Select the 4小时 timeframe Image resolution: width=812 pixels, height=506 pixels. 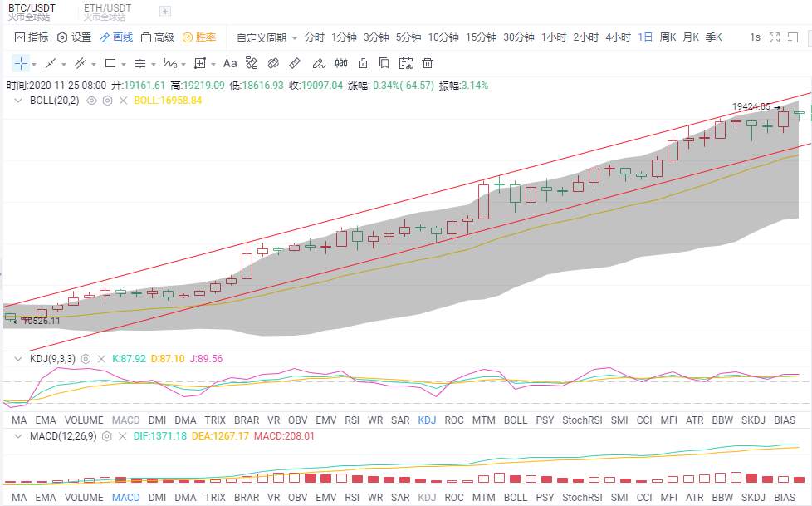click(x=619, y=37)
